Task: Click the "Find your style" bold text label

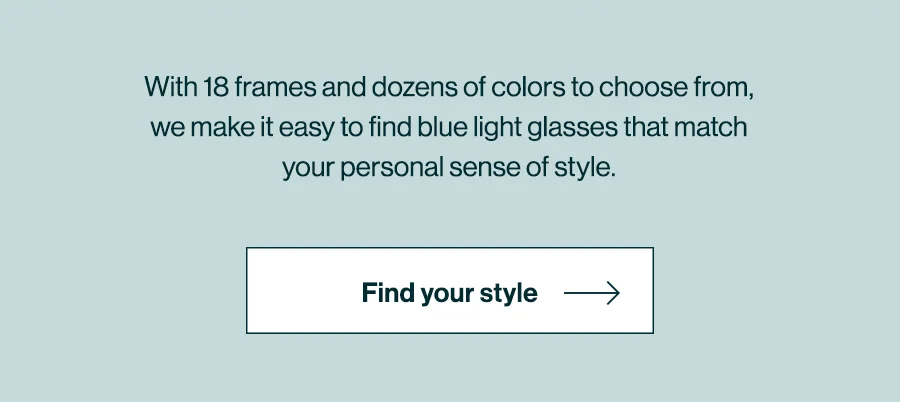Action: pos(449,293)
